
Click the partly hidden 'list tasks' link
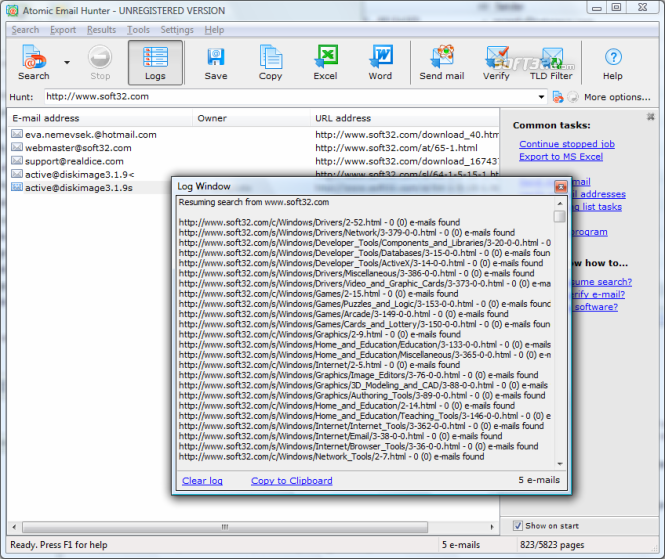click(x=597, y=207)
